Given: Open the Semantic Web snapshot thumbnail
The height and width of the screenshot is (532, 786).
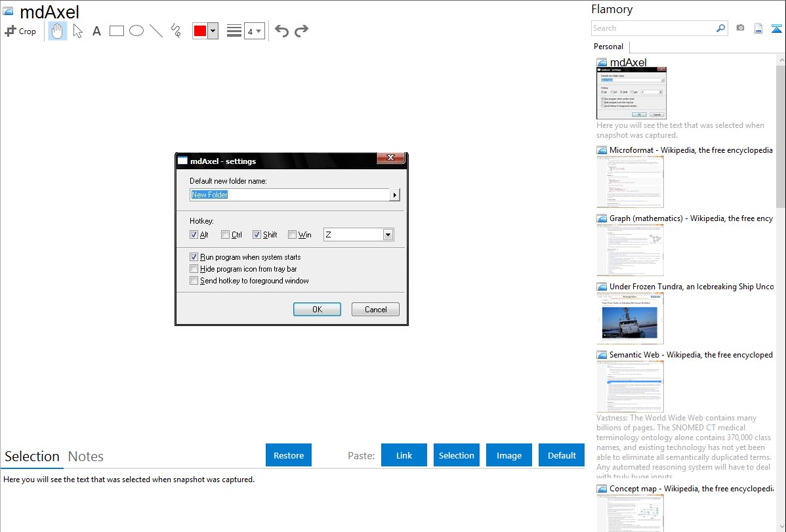Looking at the screenshot, I should 630,386.
